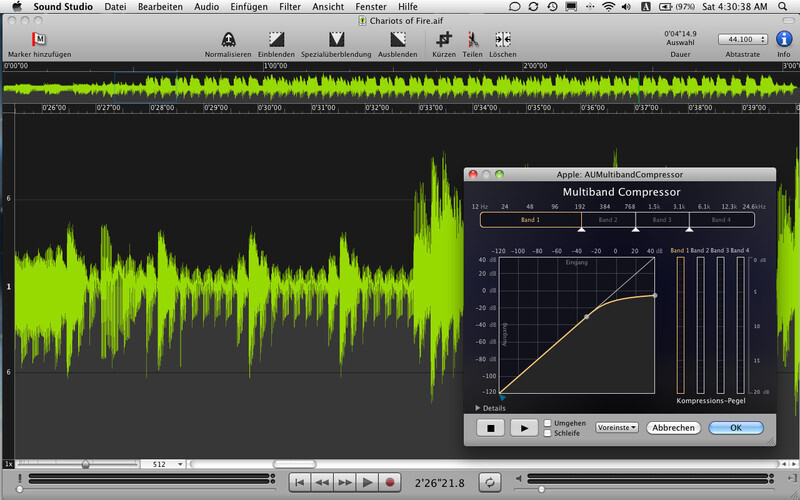The width and height of the screenshot is (800, 500).
Task: Open the Audio menu
Action: (x=207, y=7)
